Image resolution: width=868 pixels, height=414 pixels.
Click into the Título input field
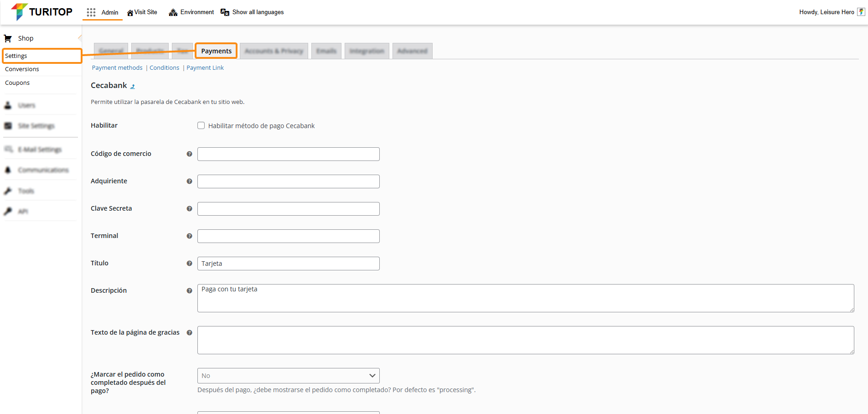point(288,264)
